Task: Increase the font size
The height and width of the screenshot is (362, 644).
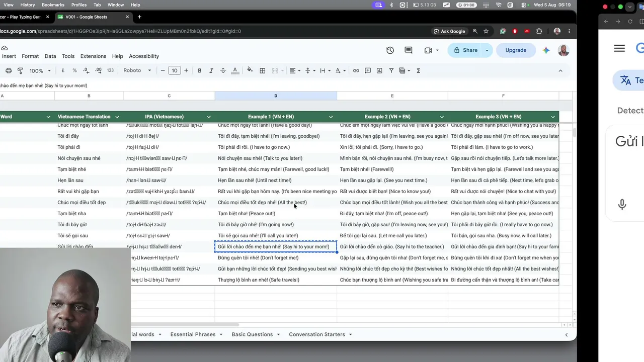Action: tap(186, 71)
